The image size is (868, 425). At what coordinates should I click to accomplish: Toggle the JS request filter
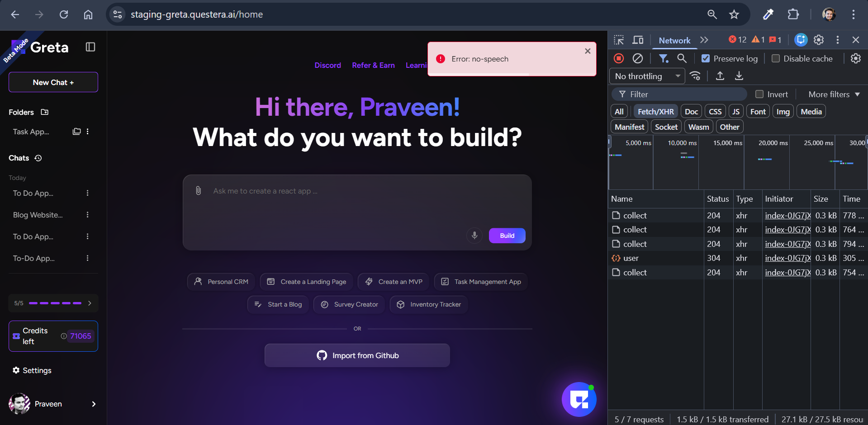(x=736, y=112)
